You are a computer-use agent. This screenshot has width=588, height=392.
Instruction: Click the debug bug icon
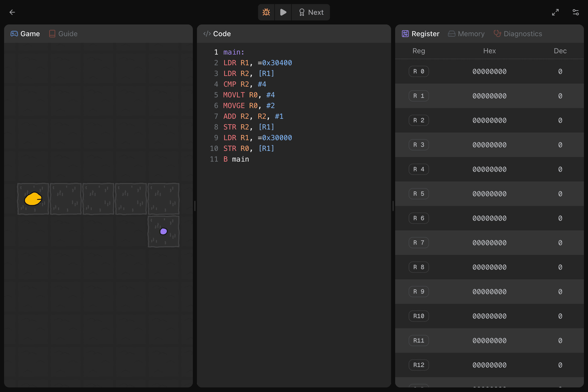266,12
